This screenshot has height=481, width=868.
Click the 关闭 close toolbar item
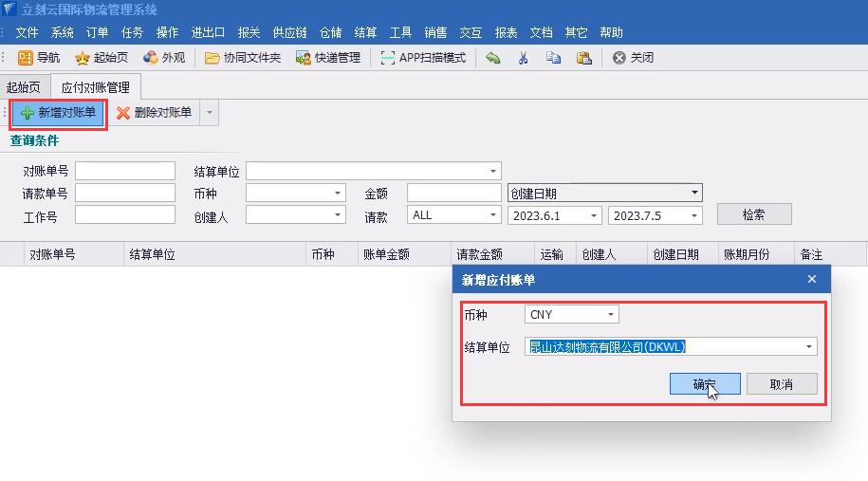633,58
